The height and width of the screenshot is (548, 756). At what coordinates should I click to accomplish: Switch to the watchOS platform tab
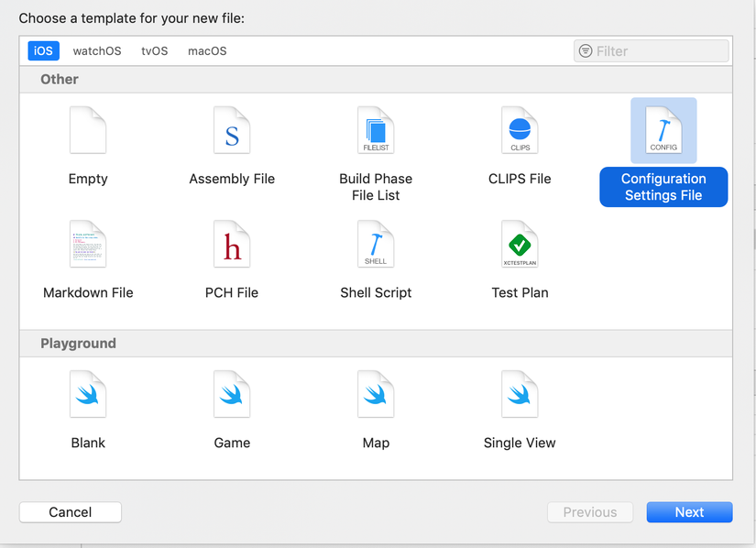point(97,51)
